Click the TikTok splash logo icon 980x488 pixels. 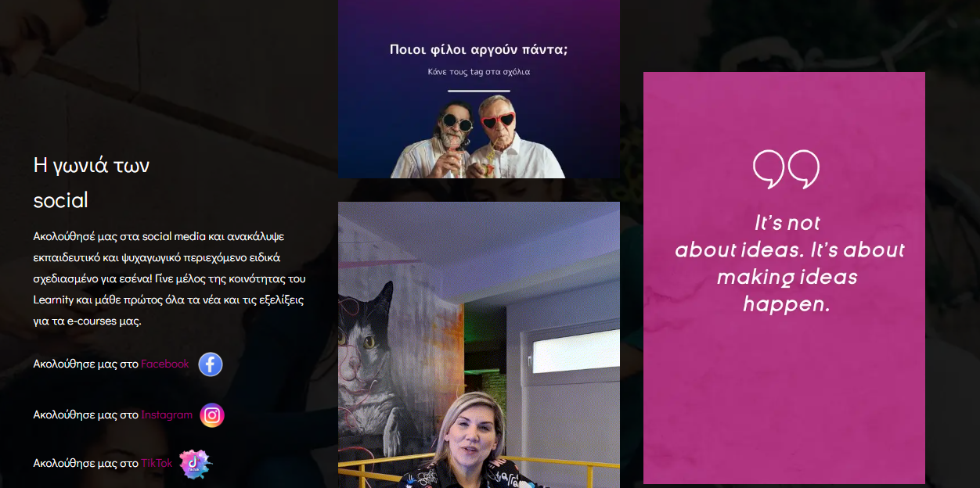pyautogui.click(x=194, y=463)
